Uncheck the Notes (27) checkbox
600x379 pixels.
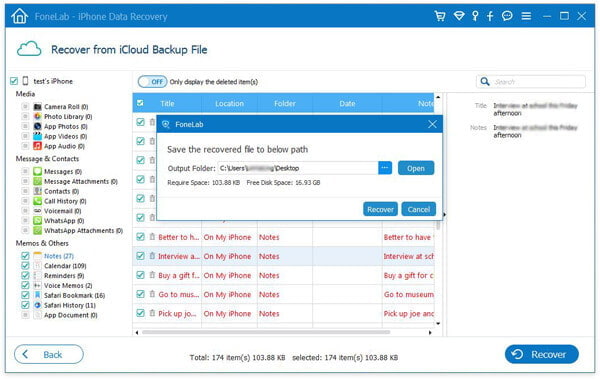coord(25,256)
